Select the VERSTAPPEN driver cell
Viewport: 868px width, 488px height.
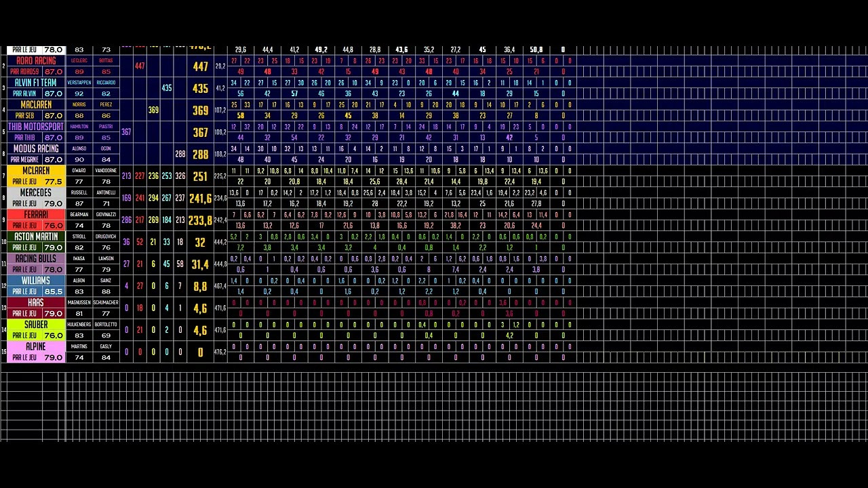79,83
